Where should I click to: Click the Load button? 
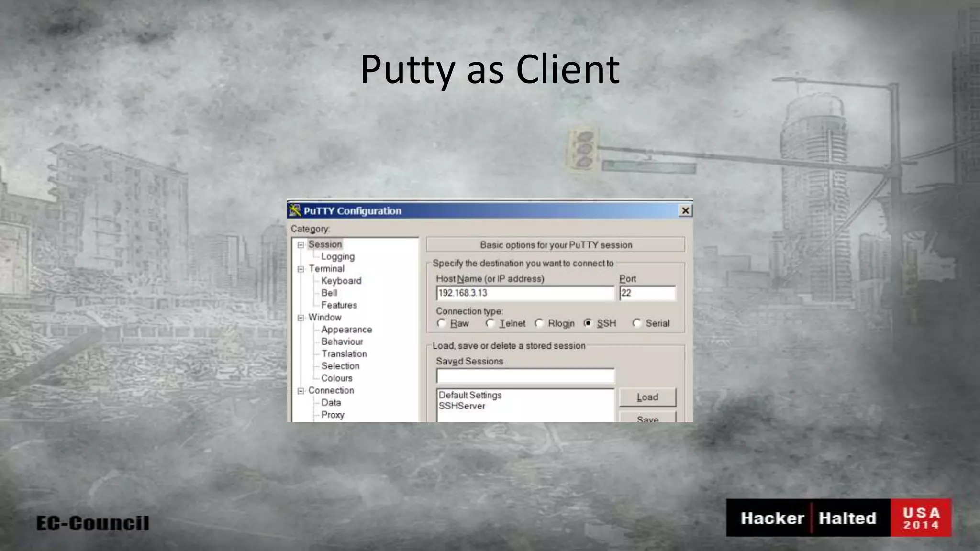647,397
